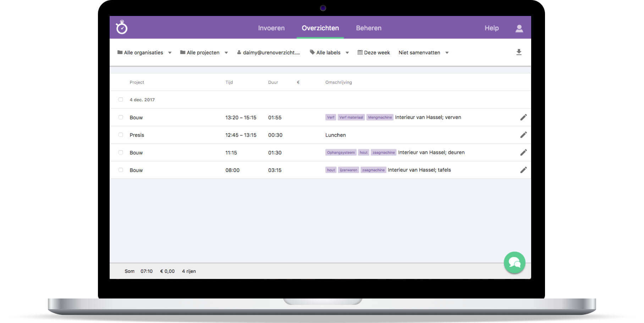Open the Deze week period selector
This screenshot has height=323, width=644.
coord(374,53)
